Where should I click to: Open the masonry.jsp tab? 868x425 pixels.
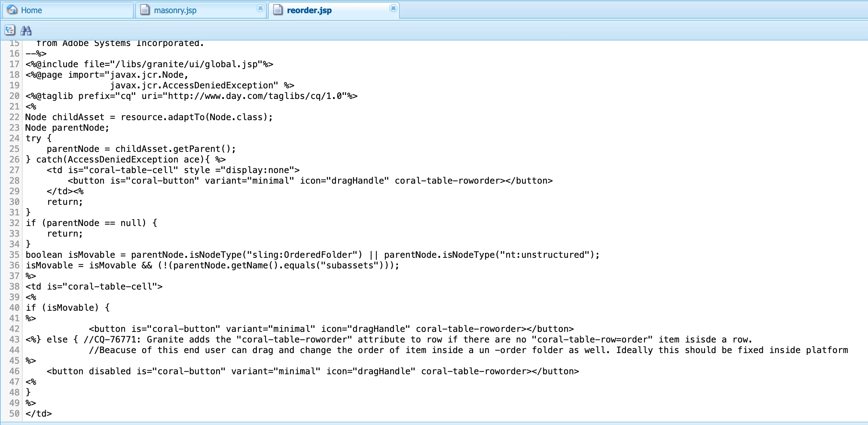coord(175,10)
